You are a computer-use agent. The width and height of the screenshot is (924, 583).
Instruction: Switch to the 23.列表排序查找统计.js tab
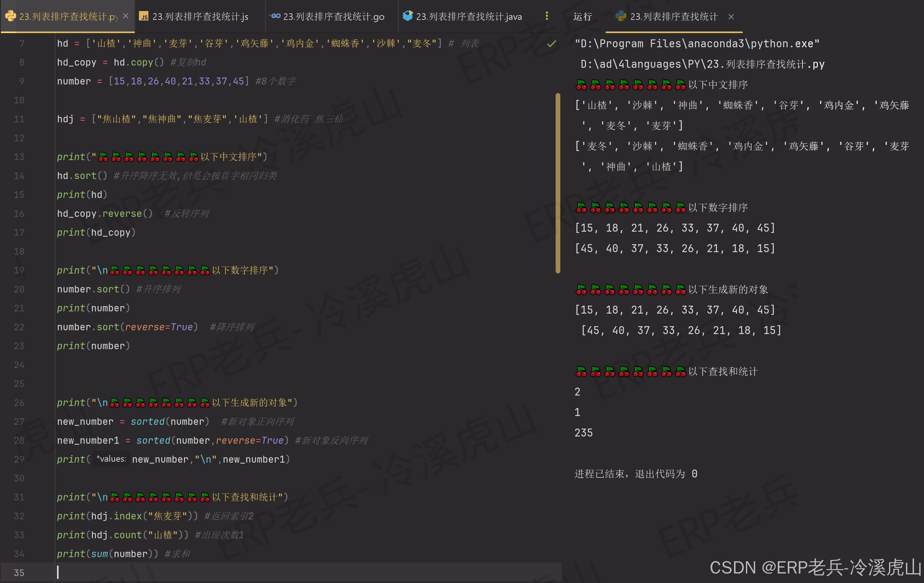[199, 16]
